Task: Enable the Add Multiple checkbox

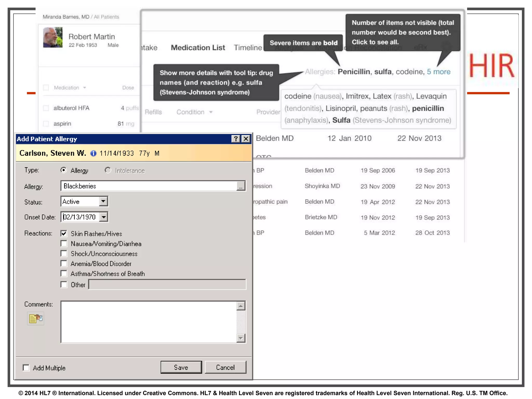Action: pyautogui.click(x=26, y=368)
